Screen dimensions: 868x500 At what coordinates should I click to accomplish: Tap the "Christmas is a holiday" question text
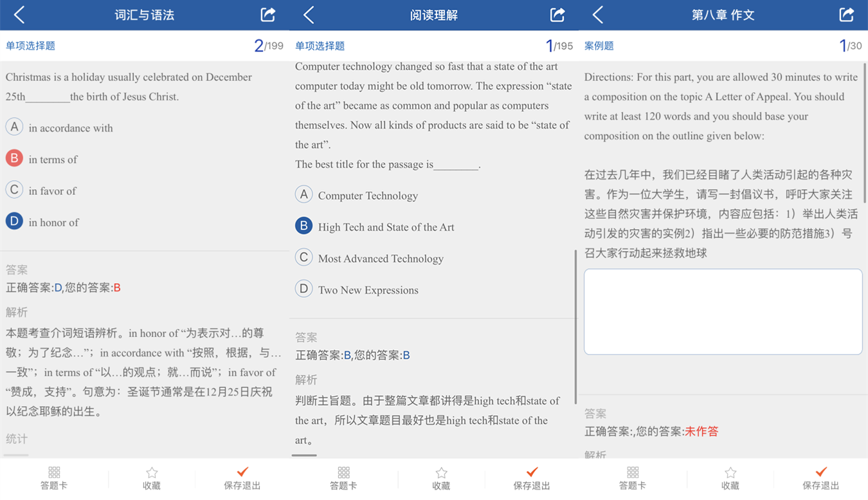pos(129,87)
